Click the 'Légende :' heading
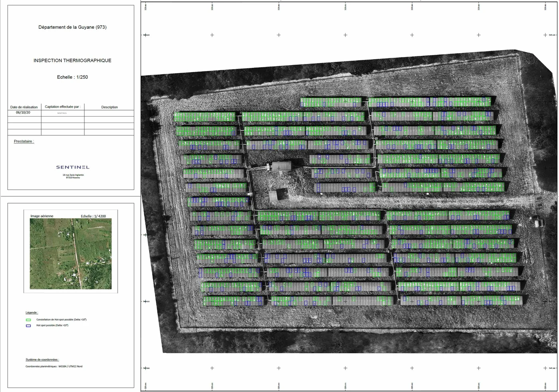This screenshot has width=559, height=392. (x=32, y=313)
